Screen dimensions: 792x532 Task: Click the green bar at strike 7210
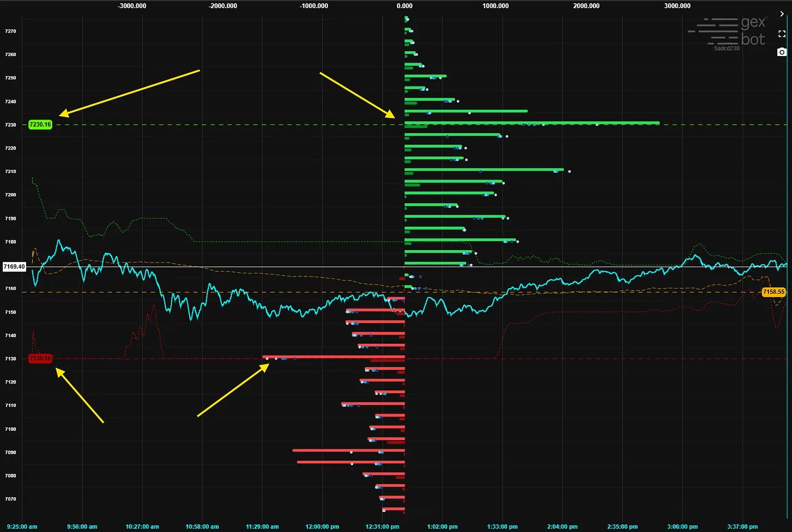[x=484, y=170]
